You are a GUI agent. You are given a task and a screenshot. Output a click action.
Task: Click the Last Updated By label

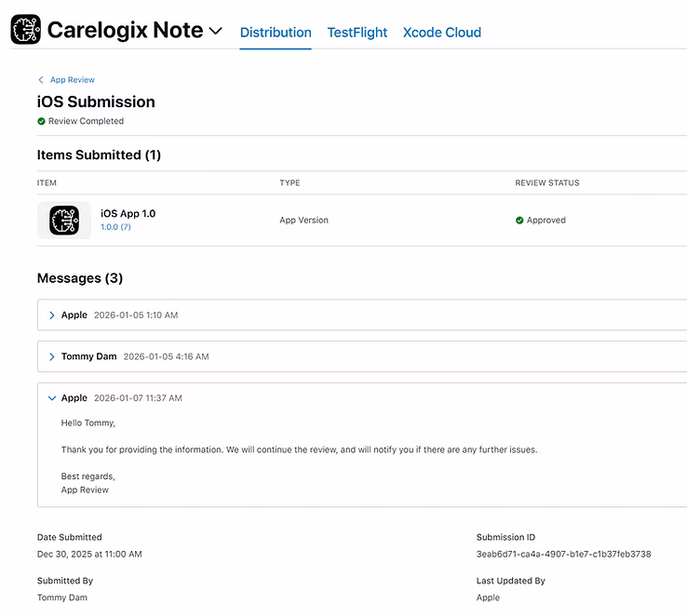point(510,581)
